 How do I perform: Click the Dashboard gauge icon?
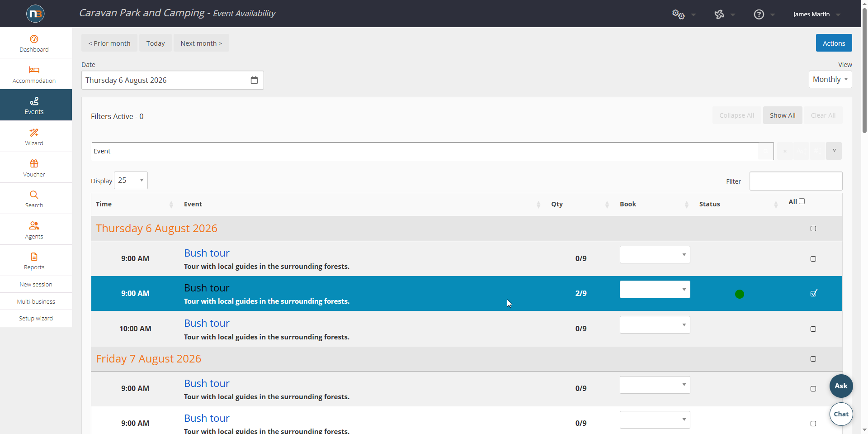click(x=34, y=39)
